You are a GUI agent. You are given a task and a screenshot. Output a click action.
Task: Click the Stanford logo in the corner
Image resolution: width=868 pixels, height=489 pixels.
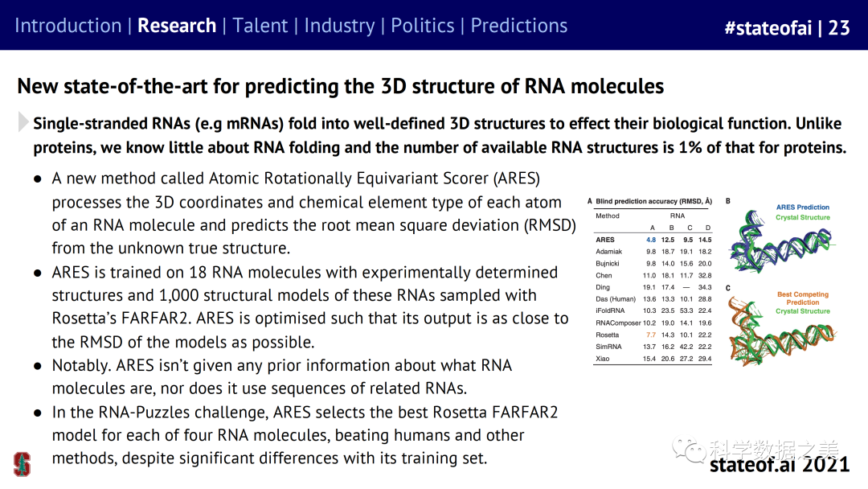tap(22, 464)
